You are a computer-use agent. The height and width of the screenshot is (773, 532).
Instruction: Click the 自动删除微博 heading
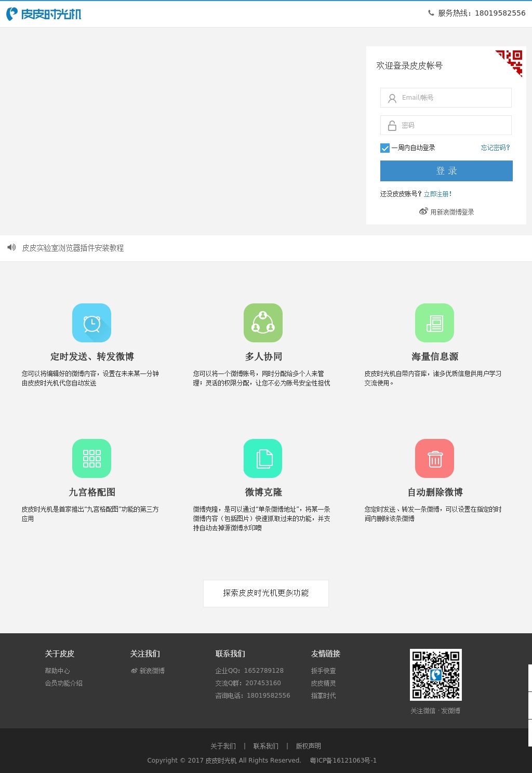(435, 492)
